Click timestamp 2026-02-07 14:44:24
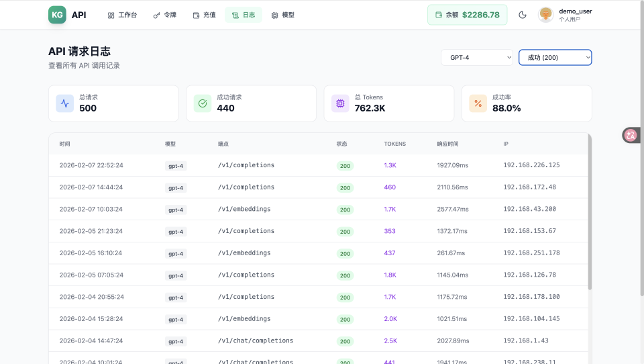The width and height of the screenshot is (644, 364). coord(91,187)
